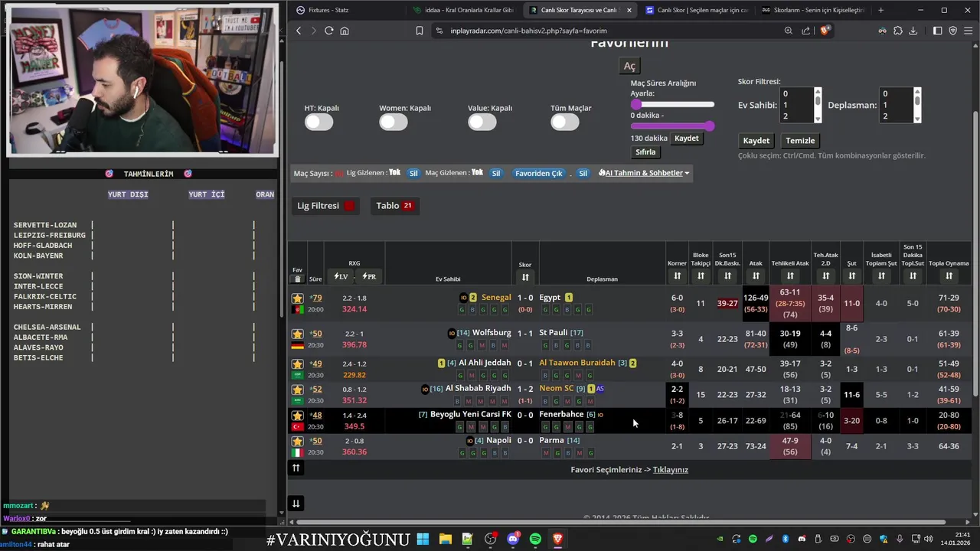
Task: Click the scroll-to-top double arrow icon
Action: tap(296, 468)
